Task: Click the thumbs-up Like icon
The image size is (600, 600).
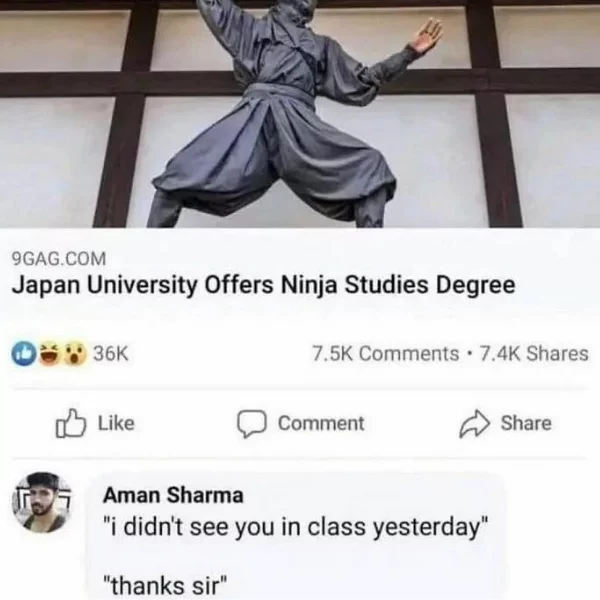Action: [x=70, y=423]
